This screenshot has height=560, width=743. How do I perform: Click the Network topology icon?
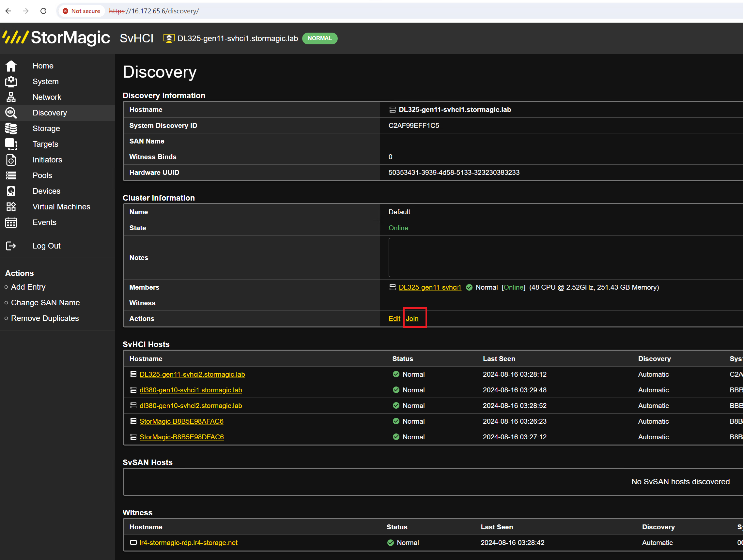(x=11, y=98)
